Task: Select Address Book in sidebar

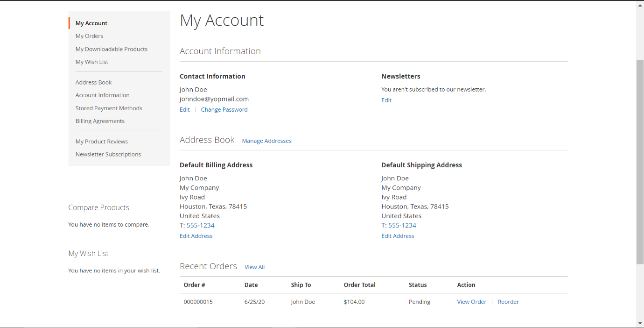Action: pos(93,82)
